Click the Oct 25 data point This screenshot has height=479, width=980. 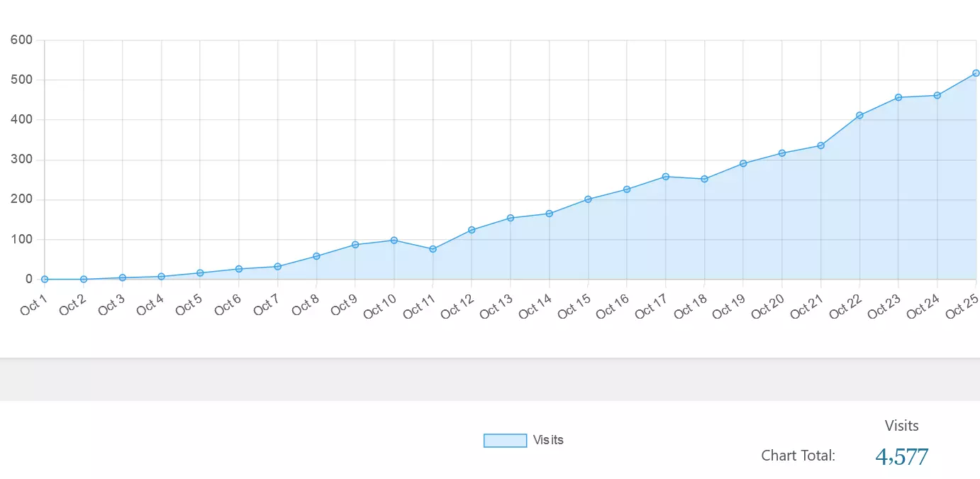click(x=976, y=73)
